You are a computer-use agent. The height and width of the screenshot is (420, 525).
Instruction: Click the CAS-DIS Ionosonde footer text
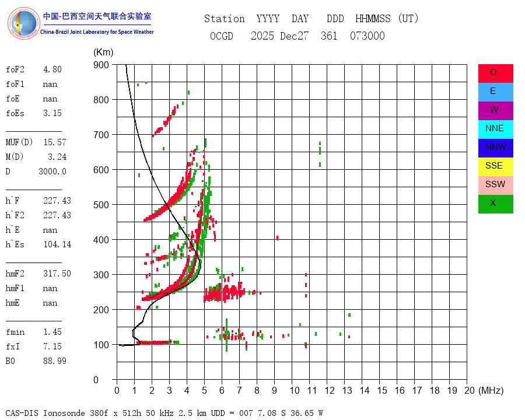tap(164, 413)
